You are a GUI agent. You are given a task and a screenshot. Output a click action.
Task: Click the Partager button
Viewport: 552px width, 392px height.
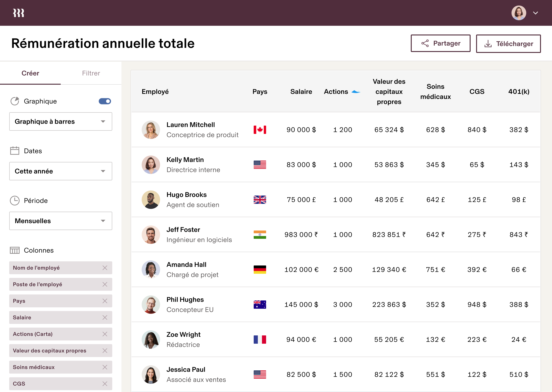click(x=440, y=43)
